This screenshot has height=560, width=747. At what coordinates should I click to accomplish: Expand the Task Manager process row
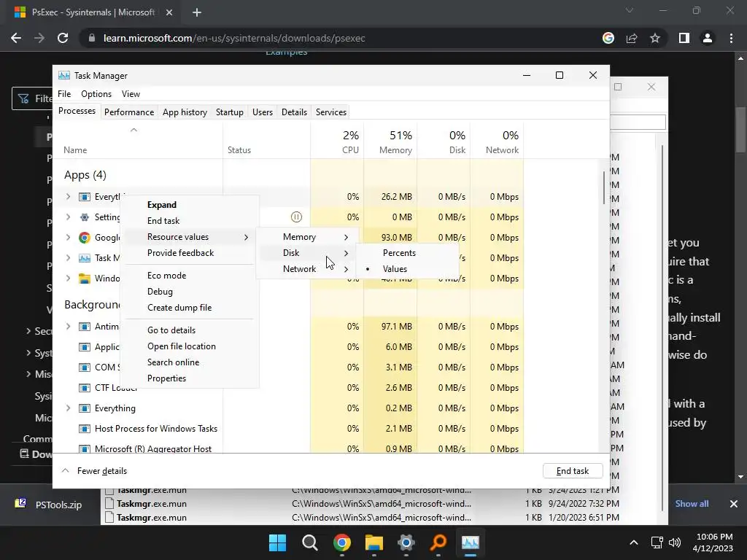[68, 258]
